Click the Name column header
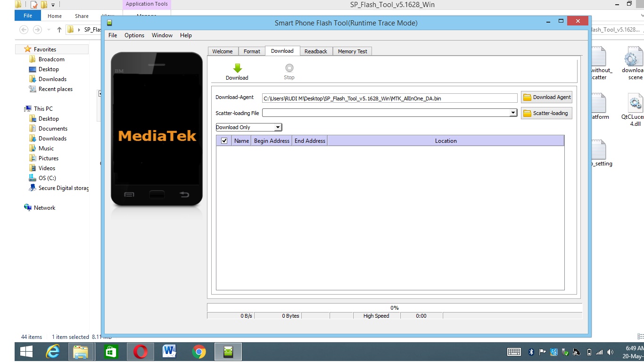 pos(241,140)
